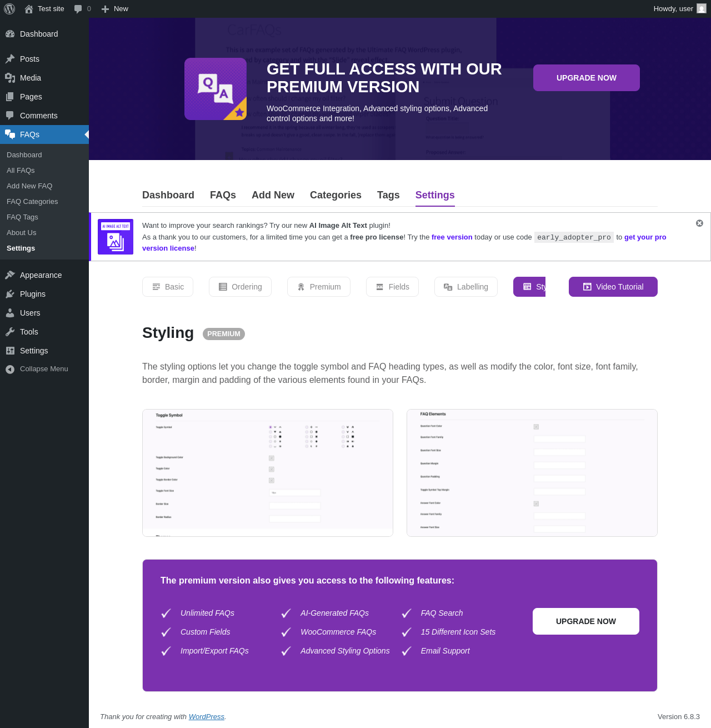The image size is (711, 728).
Task: Open the Video Tutorial button
Action: pyautogui.click(x=613, y=287)
